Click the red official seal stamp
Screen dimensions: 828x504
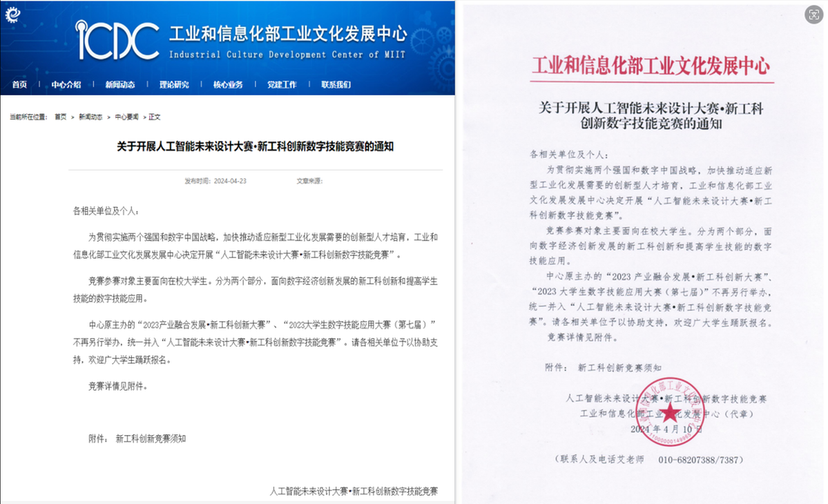click(x=670, y=411)
